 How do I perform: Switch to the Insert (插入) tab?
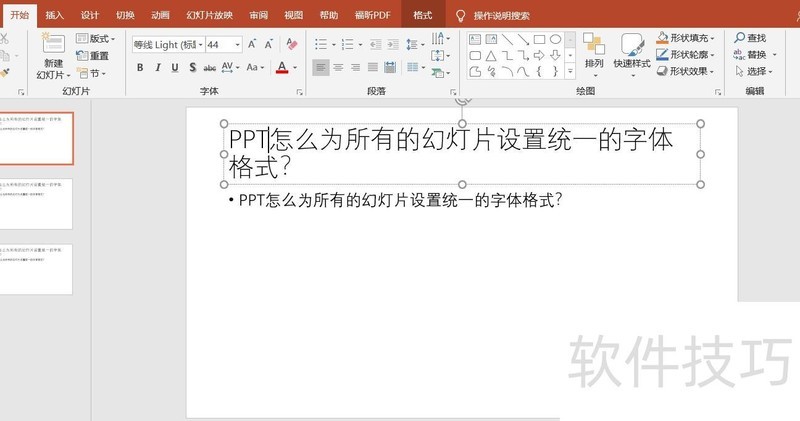54,15
